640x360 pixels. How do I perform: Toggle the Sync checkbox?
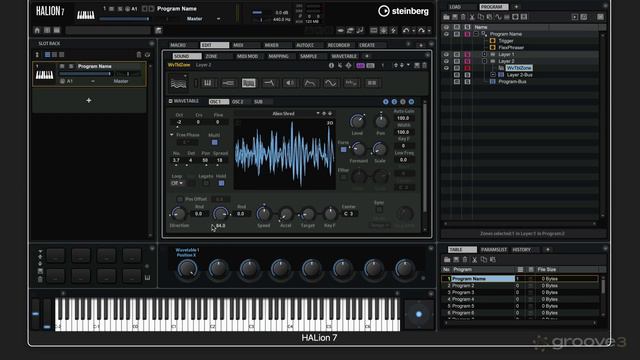[379, 210]
